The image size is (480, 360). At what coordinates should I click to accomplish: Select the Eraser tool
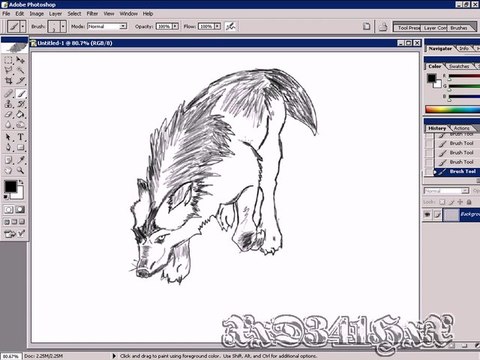[8, 115]
